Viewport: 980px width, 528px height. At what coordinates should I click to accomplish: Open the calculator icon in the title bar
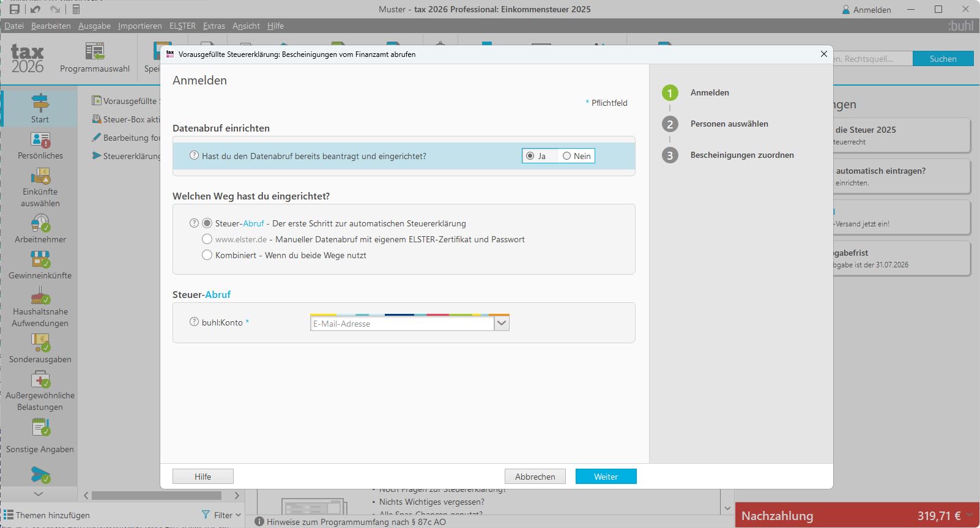[76, 9]
